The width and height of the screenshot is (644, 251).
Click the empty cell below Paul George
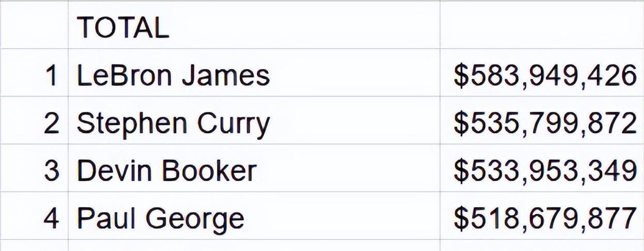tap(253, 246)
